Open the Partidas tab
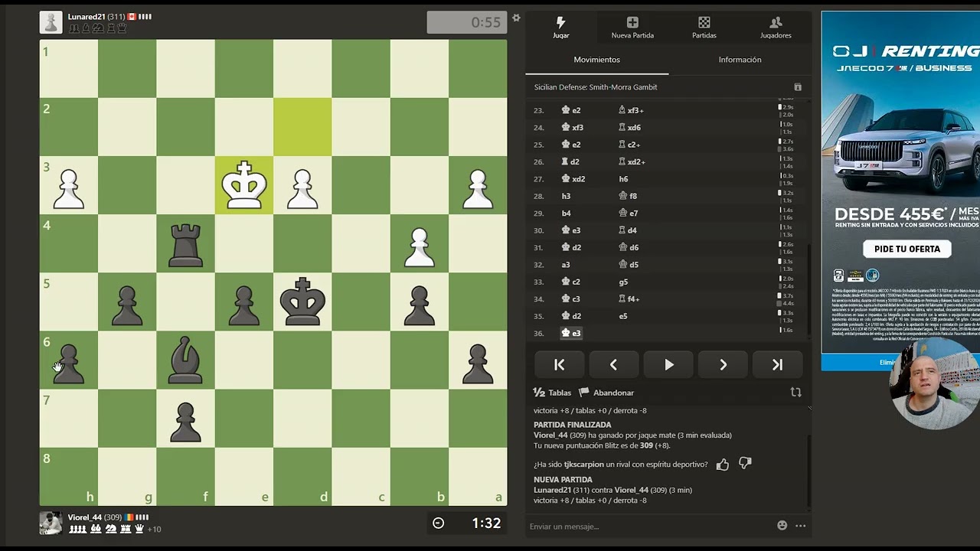 pyautogui.click(x=704, y=28)
